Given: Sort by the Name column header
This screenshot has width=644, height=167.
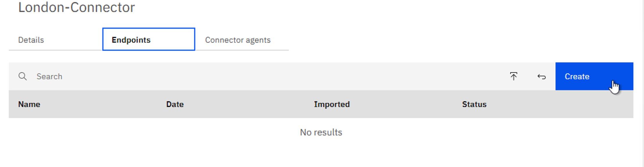Looking at the screenshot, I should 29,104.
